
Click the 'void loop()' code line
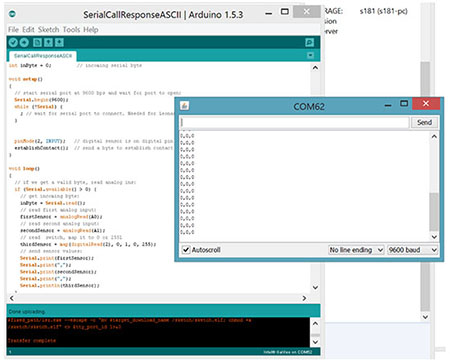click(x=24, y=168)
